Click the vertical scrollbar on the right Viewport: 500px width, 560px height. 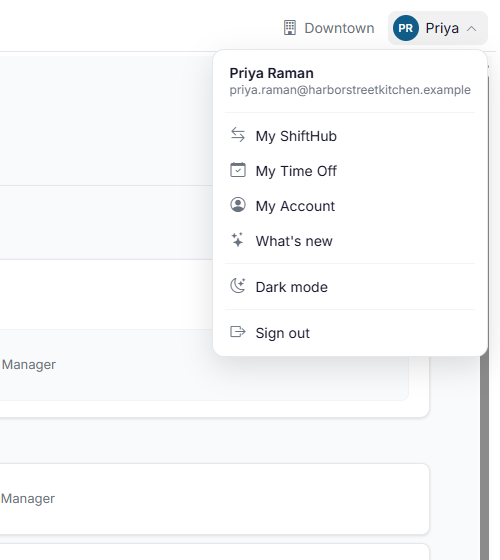pos(485,457)
